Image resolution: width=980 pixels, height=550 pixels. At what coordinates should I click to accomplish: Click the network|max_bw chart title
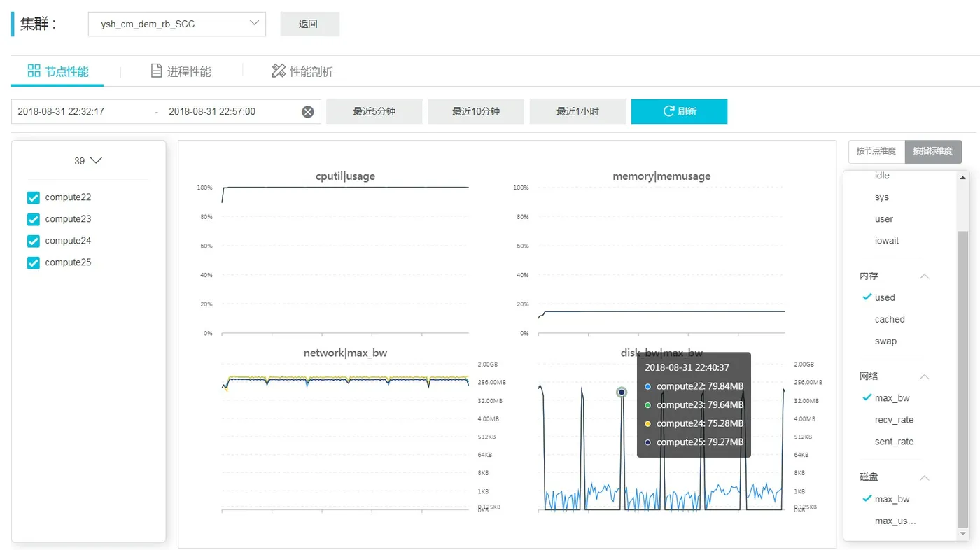click(x=345, y=353)
